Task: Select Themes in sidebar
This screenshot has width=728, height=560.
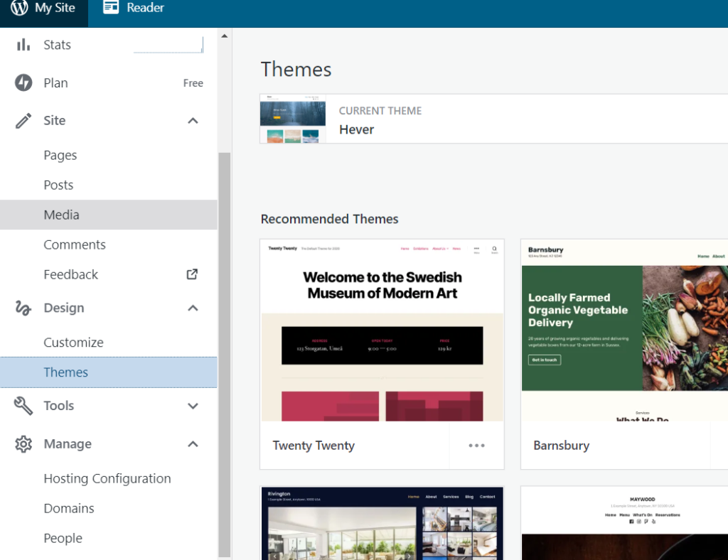Action: coord(109,372)
